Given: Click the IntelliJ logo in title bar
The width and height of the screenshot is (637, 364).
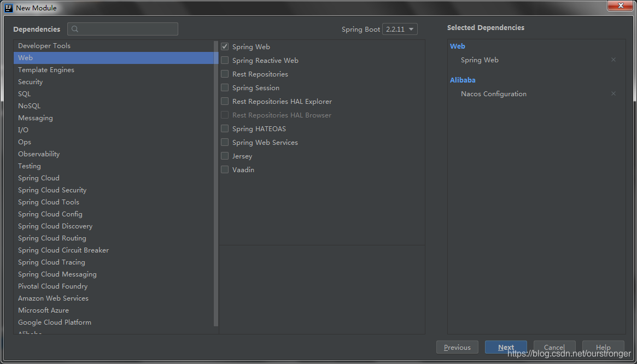Looking at the screenshot, I should tap(9, 8).
